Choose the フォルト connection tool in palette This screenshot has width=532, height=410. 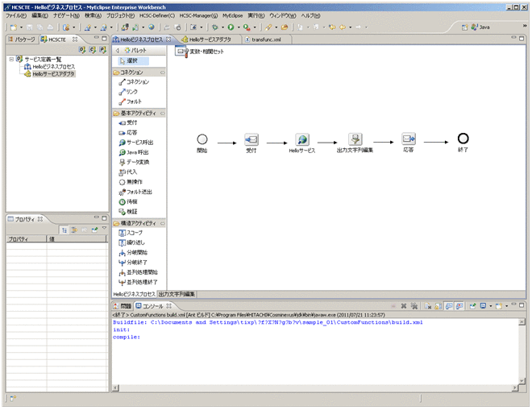pos(133,101)
